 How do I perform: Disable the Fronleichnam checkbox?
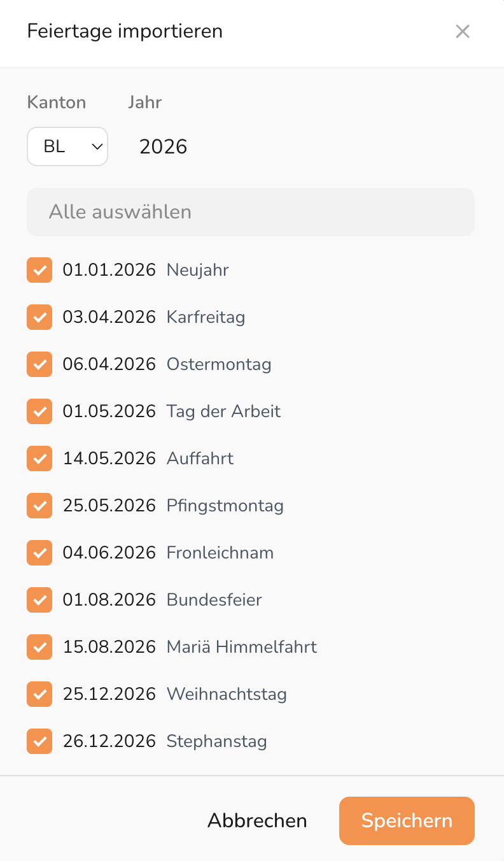coord(39,553)
